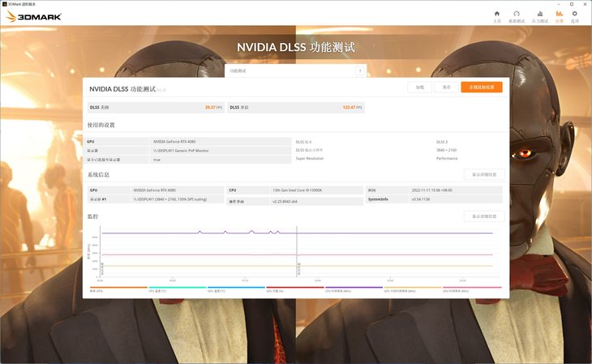Toggle the GPU 温度 blue legend item

point(236,289)
